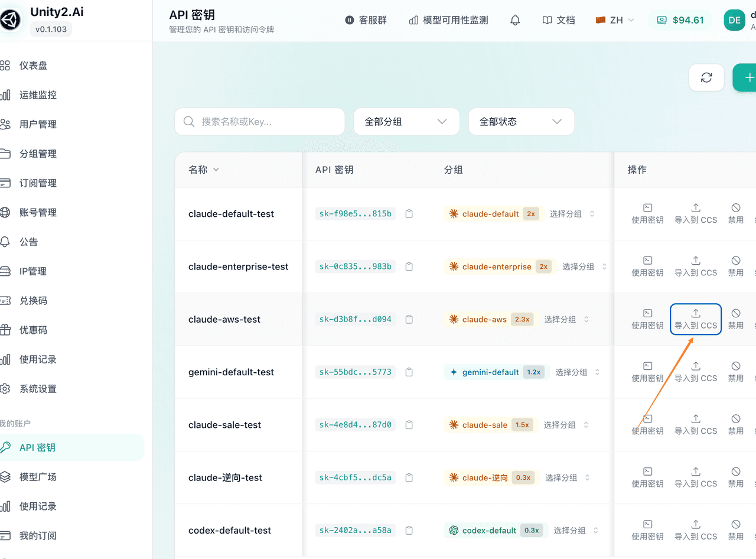Open 选择分组 for claude-aws-test
Screen dimensions: 756x559
[x=566, y=319]
